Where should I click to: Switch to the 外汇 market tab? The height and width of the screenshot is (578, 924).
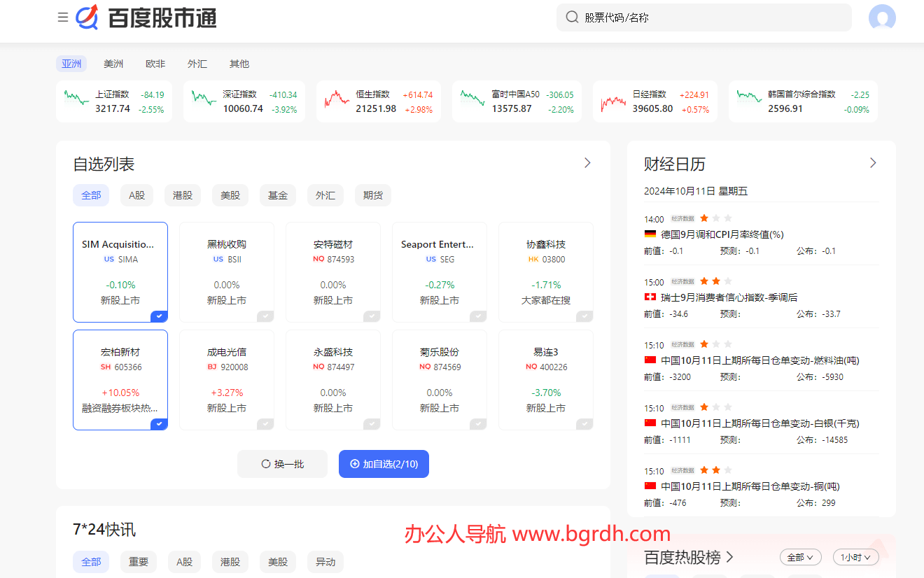pyautogui.click(x=197, y=64)
